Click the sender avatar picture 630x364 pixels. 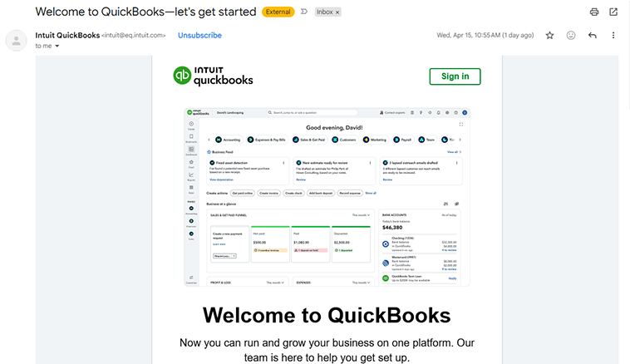coord(17,41)
